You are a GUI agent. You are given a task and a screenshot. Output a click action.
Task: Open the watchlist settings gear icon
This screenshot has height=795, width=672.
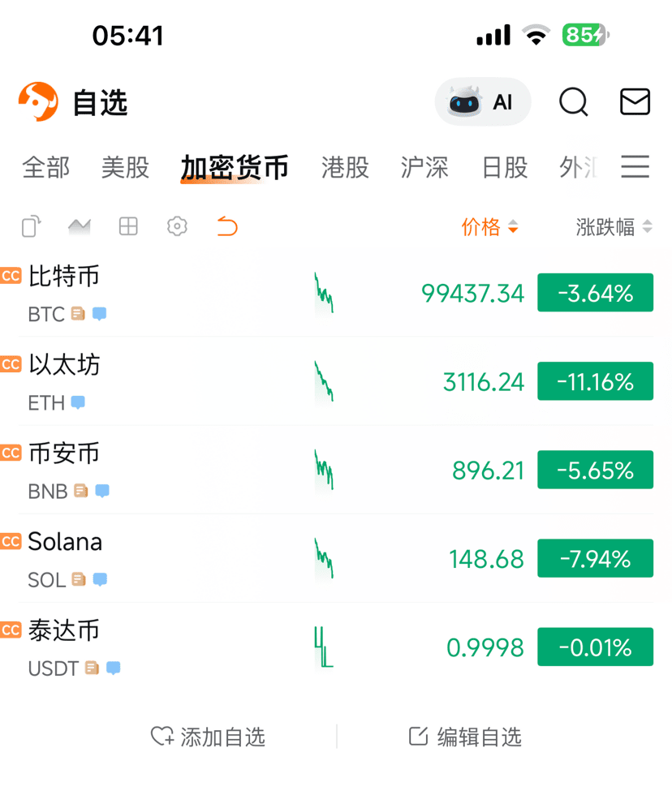177,226
